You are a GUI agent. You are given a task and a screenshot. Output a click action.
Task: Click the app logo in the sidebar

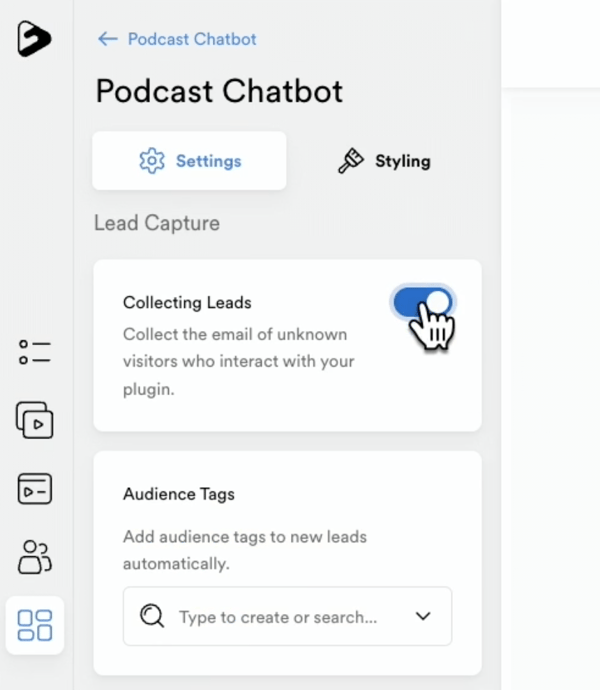34,39
